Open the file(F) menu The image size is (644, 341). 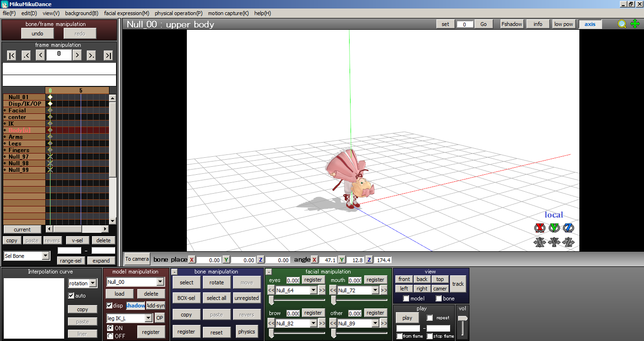pos(9,13)
